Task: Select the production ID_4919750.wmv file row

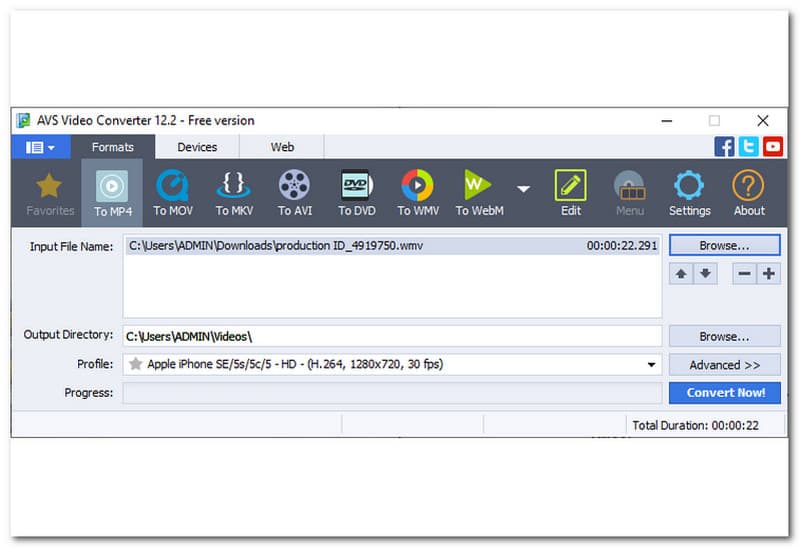Action: [x=392, y=246]
